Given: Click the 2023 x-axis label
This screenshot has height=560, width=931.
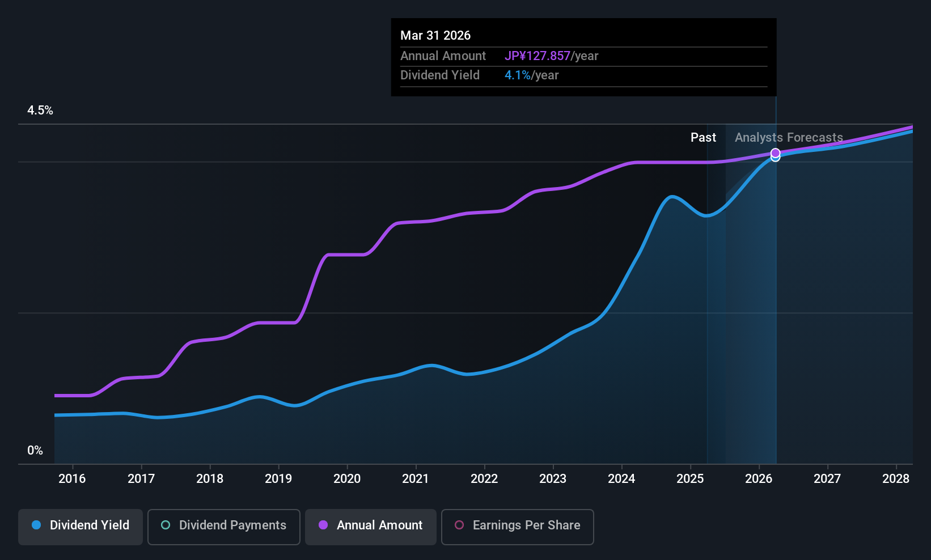Looking at the screenshot, I should point(553,479).
